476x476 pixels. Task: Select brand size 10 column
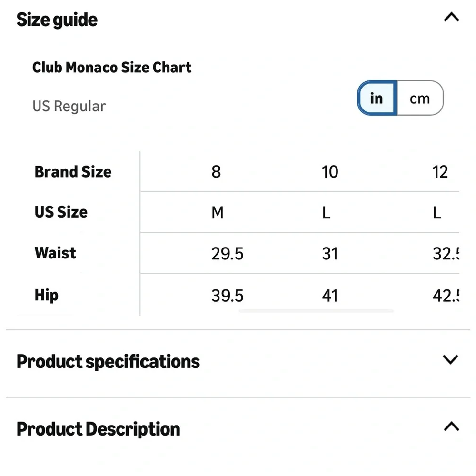click(330, 172)
